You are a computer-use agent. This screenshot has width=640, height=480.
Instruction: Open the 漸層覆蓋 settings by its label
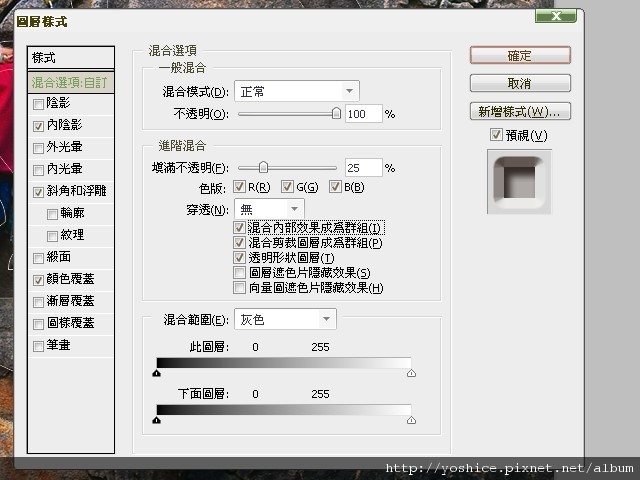[x=70, y=301]
